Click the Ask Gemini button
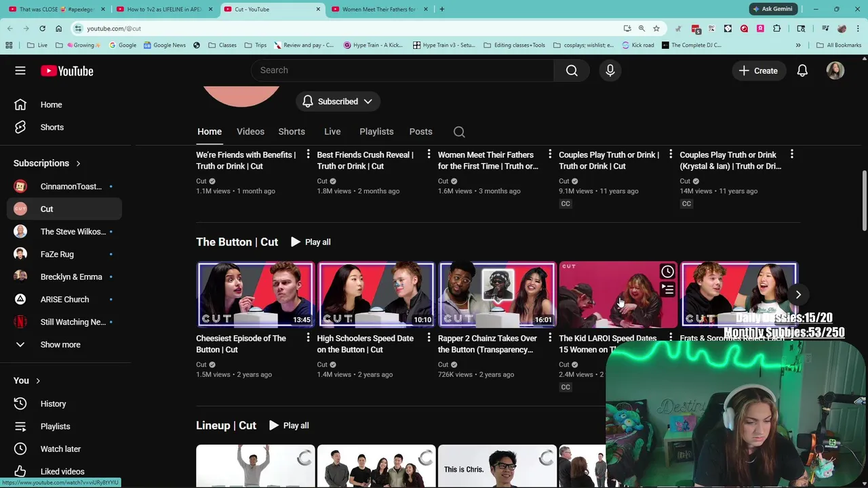Viewport: 868px width, 488px height. point(772,9)
